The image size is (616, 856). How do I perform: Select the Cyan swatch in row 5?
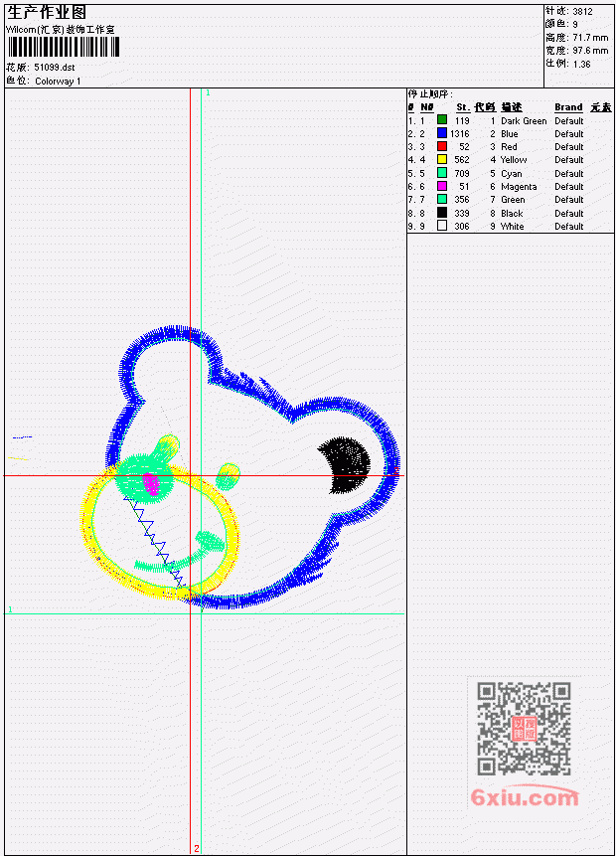click(442, 173)
